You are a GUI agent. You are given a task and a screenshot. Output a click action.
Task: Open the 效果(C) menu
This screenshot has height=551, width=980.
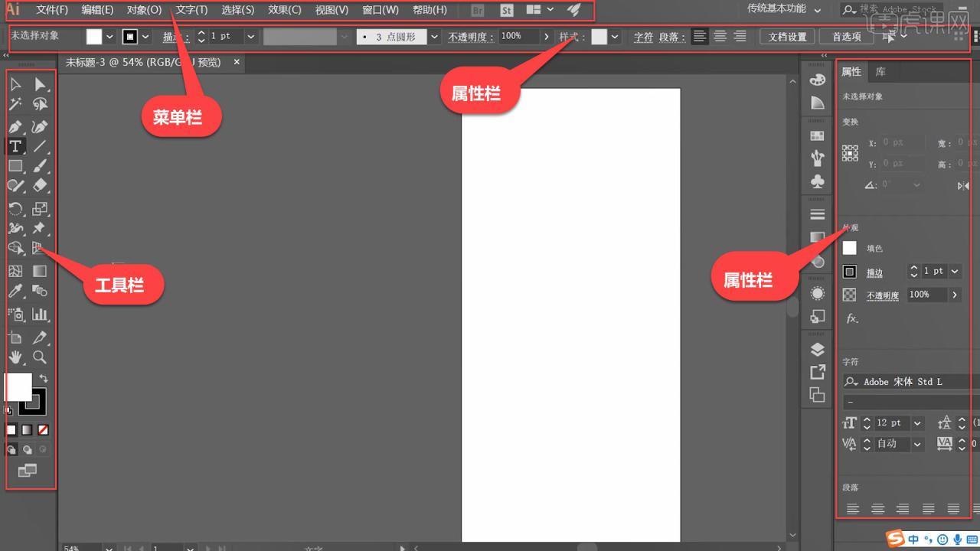[284, 10]
